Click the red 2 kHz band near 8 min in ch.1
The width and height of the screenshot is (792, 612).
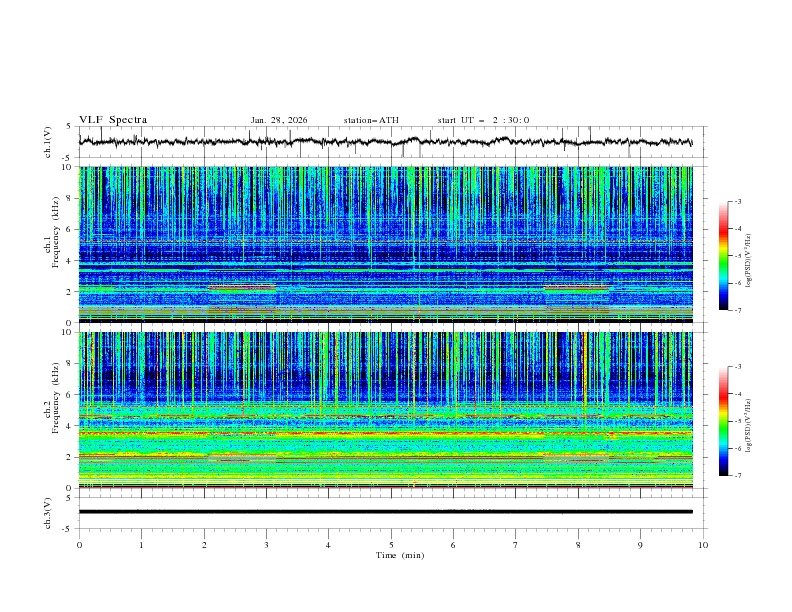[x=576, y=288]
